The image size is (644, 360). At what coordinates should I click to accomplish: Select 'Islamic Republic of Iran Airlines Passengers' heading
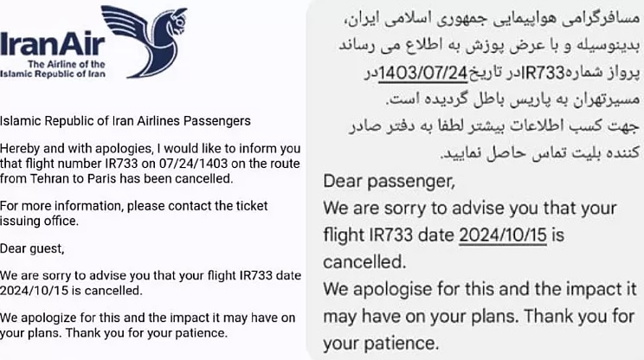click(x=126, y=121)
